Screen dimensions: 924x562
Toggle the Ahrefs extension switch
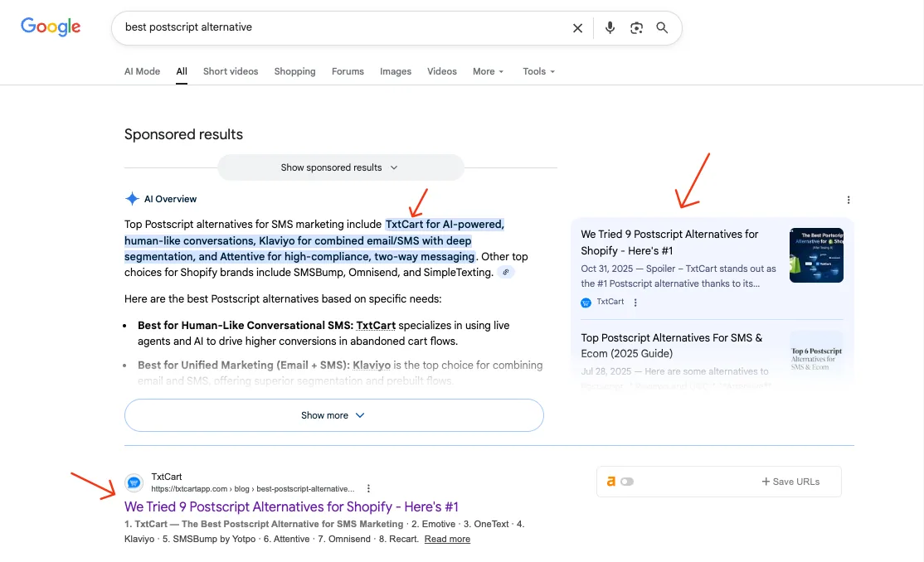tap(627, 482)
